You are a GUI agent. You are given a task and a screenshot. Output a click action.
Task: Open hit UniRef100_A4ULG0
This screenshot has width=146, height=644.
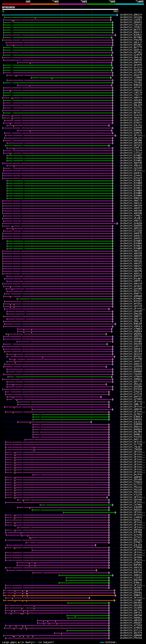[131, 90]
